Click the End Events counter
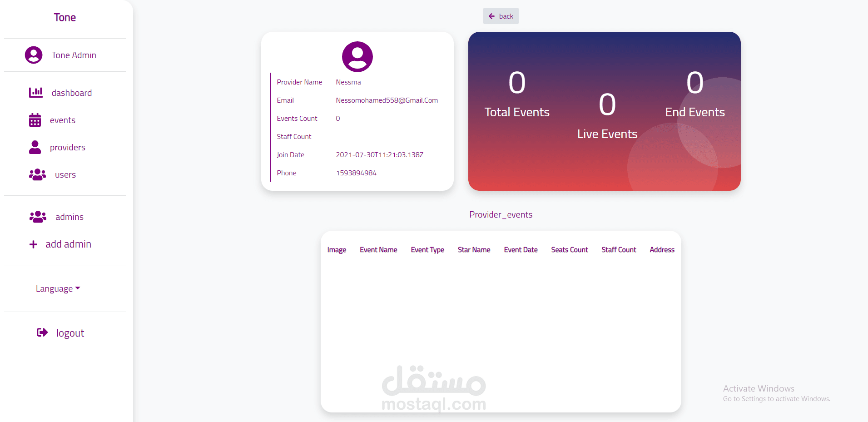The height and width of the screenshot is (422, 868). [x=695, y=94]
